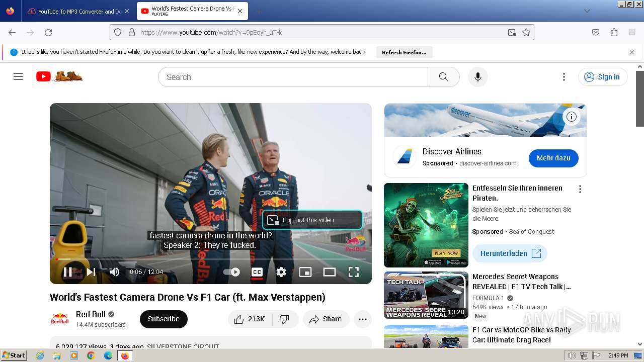Screen dimensions: 644x362
Task: Dismiss the Firefox refresh notification
Action: 632,52
